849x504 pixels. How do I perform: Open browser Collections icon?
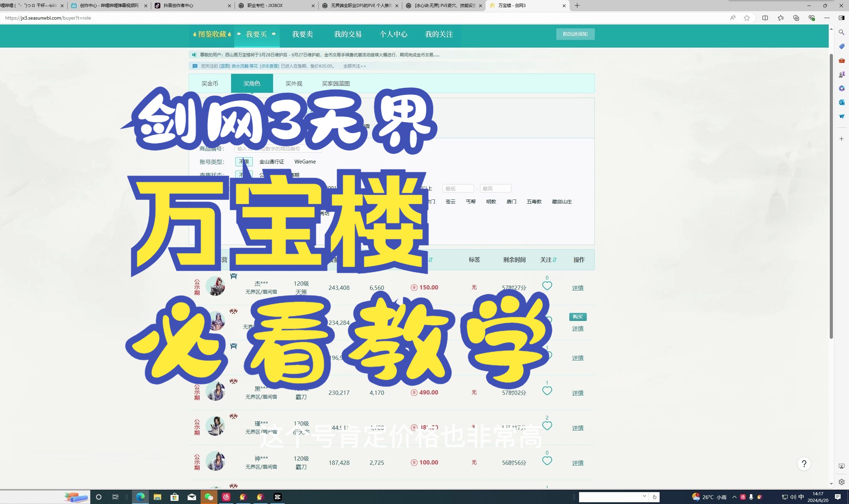click(796, 18)
